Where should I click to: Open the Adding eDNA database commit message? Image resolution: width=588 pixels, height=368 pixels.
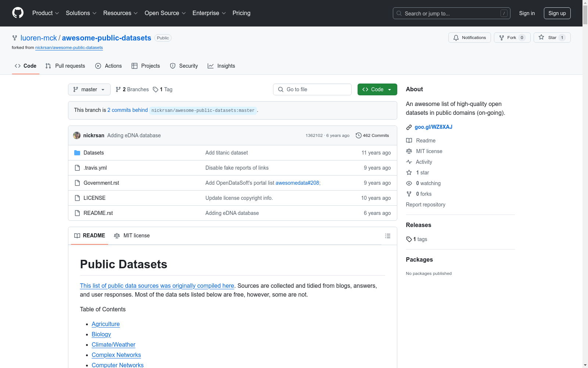(134, 135)
